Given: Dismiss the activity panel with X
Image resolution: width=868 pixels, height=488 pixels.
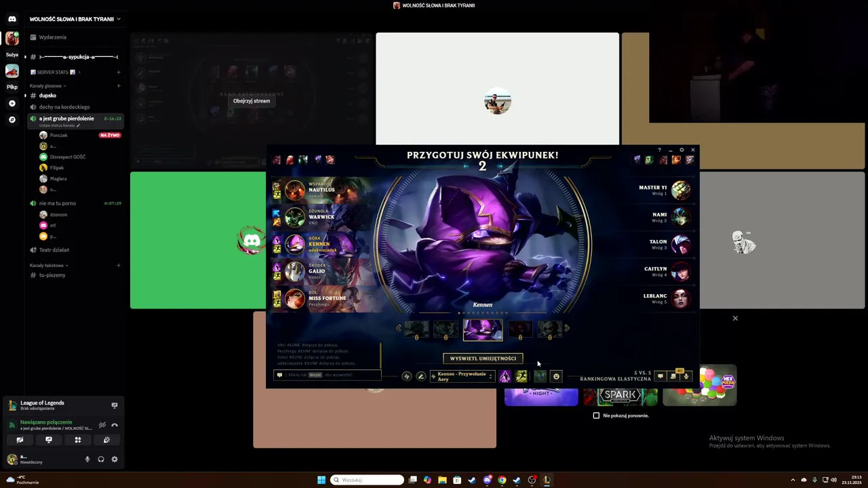Looking at the screenshot, I should click(x=735, y=318).
